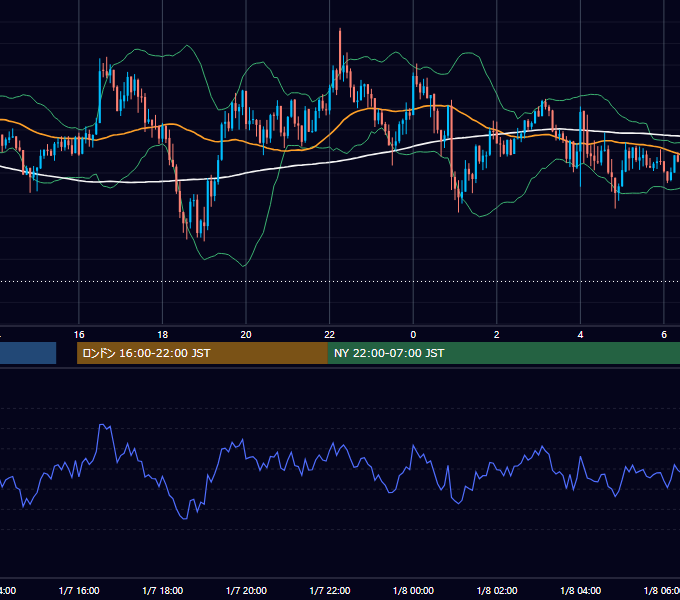Click the 1/7 22:00 label on the lower axis

point(330,590)
